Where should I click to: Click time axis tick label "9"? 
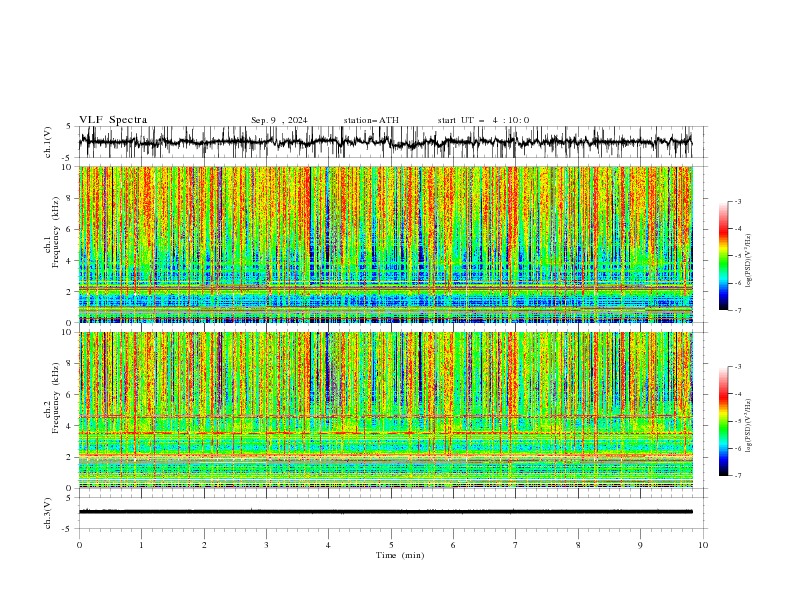[640, 545]
